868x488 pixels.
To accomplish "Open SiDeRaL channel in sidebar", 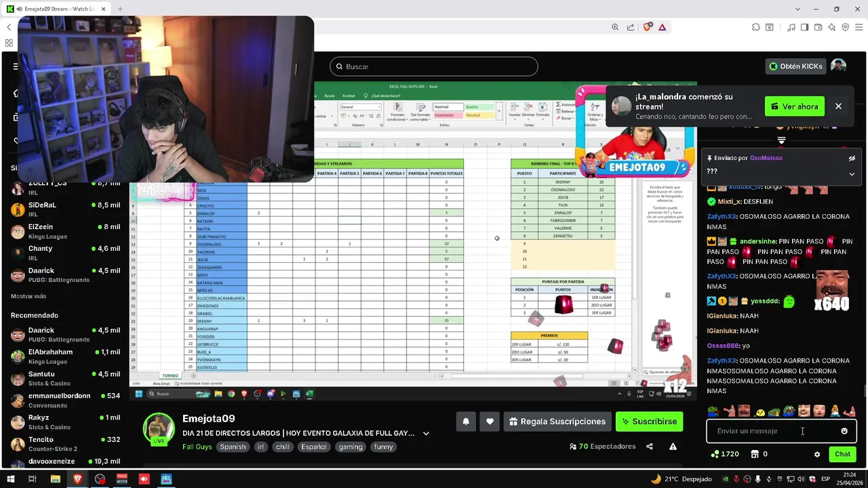I will point(66,209).
